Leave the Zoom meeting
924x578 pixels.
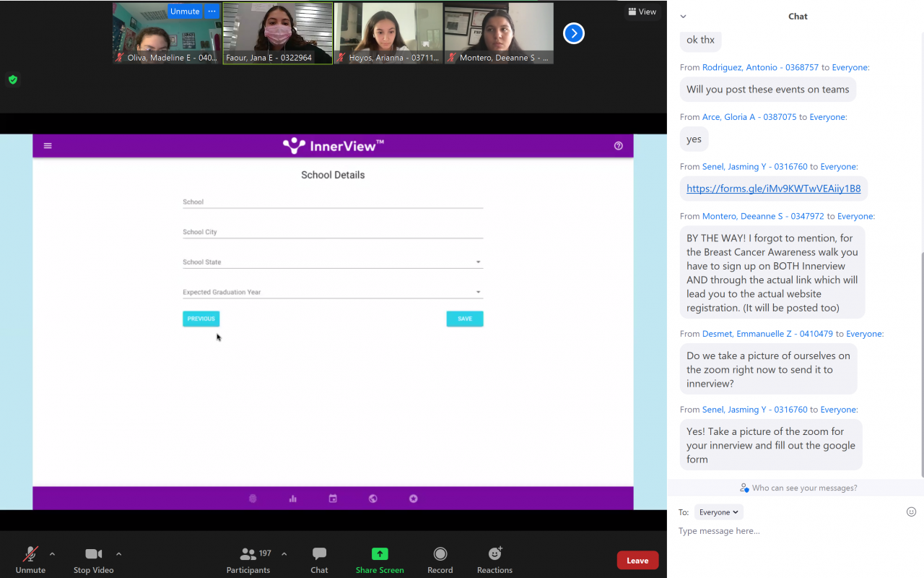pos(637,561)
